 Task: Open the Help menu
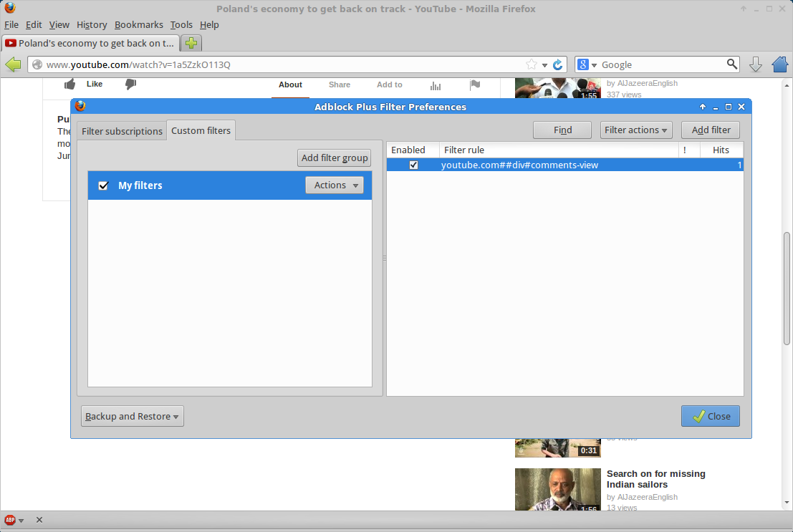(x=209, y=25)
